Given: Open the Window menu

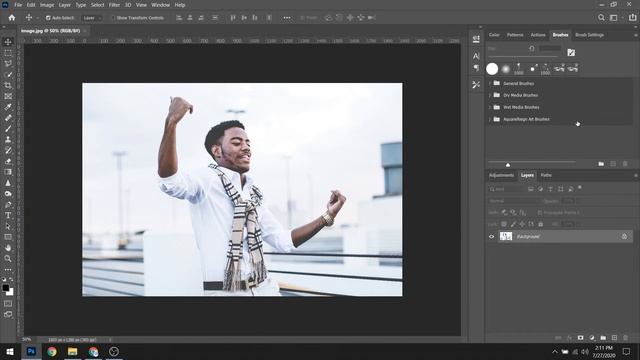Looking at the screenshot, I should click(160, 5).
